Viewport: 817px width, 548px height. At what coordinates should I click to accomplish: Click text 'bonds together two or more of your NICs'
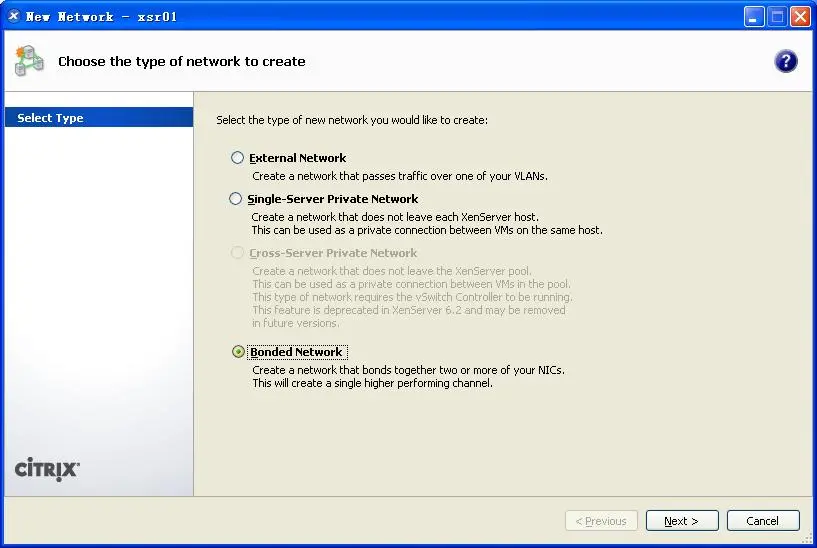(x=463, y=370)
